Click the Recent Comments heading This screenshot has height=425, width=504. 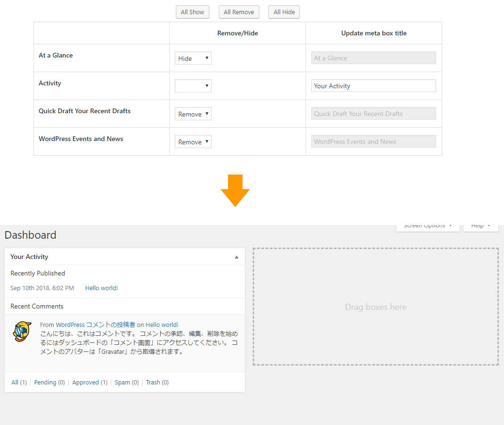(x=37, y=307)
